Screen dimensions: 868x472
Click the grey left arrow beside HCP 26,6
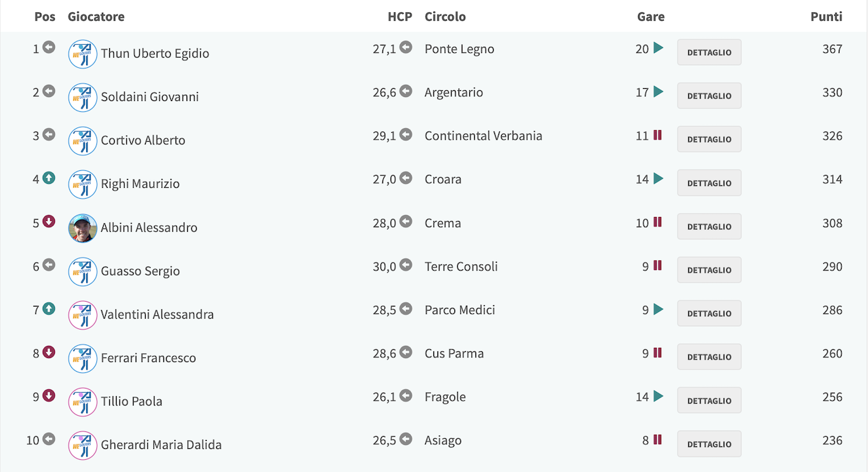(406, 91)
